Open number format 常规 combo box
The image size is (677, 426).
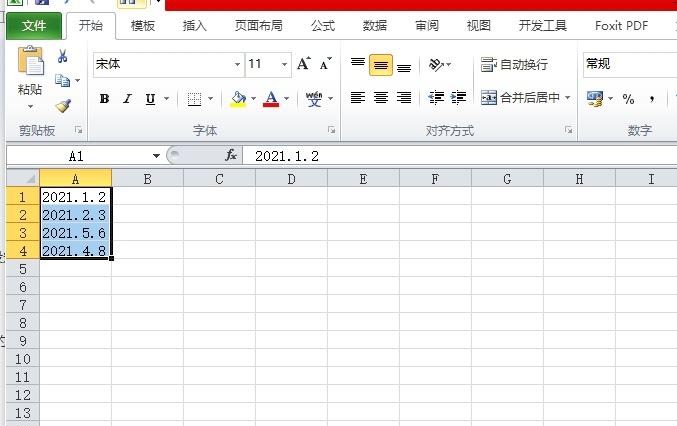tap(630, 64)
